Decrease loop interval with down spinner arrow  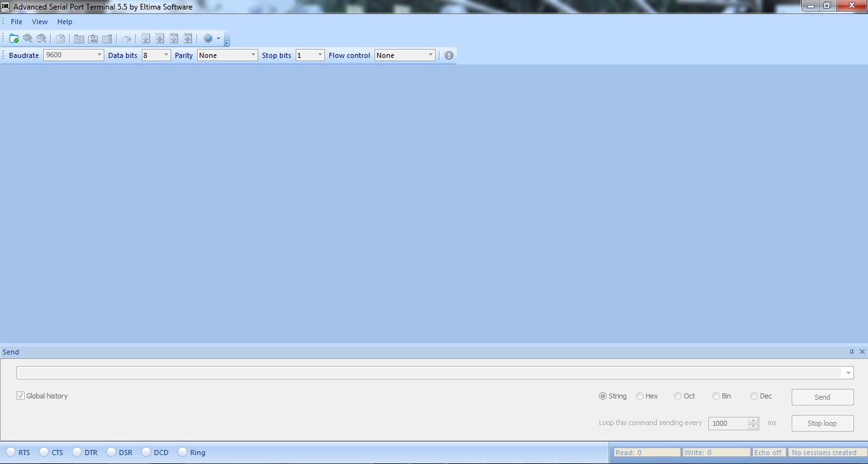[754, 426]
